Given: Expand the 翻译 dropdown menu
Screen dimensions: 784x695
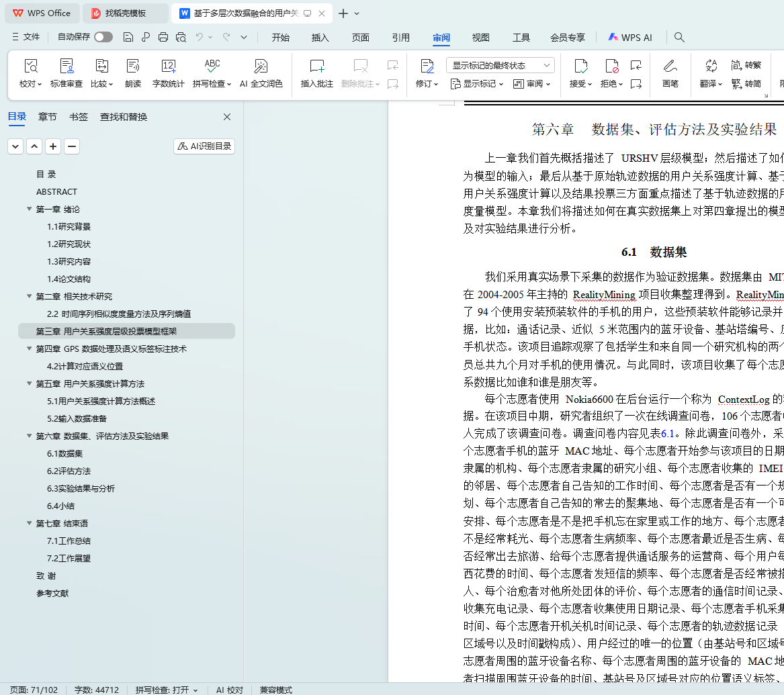Looking at the screenshot, I should pyautogui.click(x=711, y=84).
